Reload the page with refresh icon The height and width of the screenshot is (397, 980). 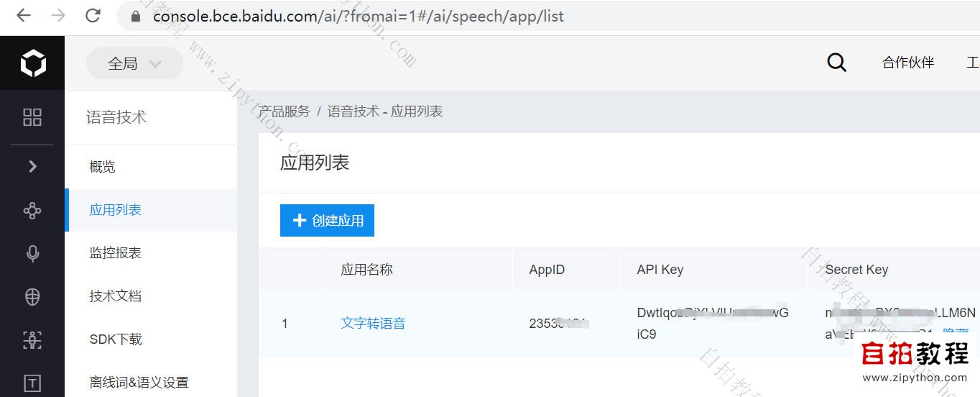[93, 16]
